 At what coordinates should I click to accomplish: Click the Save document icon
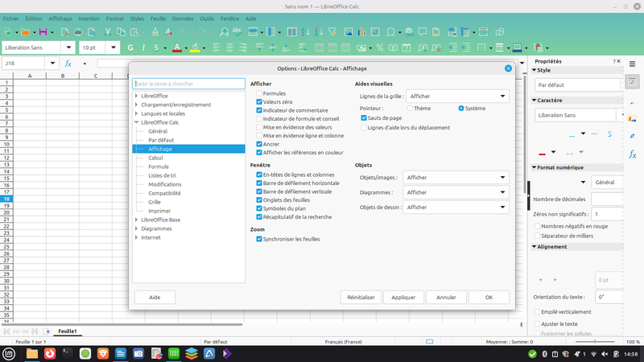point(43,31)
